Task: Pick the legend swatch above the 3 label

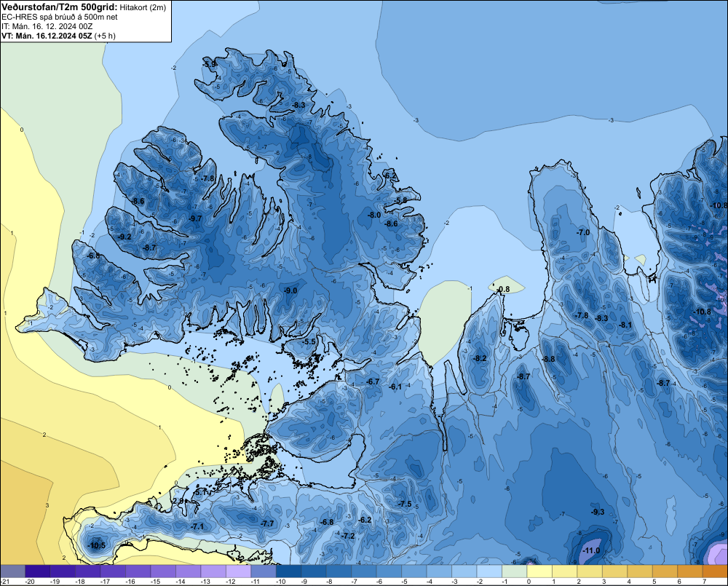Action: [x=614, y=571]
